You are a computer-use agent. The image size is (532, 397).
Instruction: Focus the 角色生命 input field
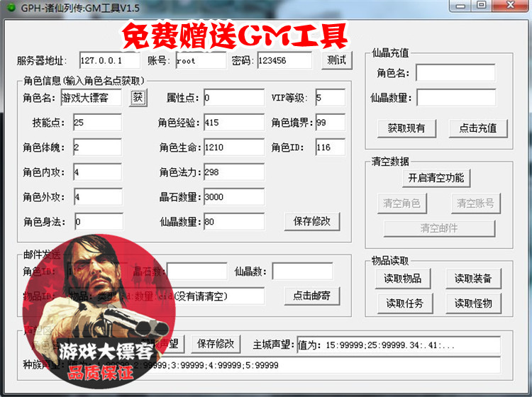[234, 147]
